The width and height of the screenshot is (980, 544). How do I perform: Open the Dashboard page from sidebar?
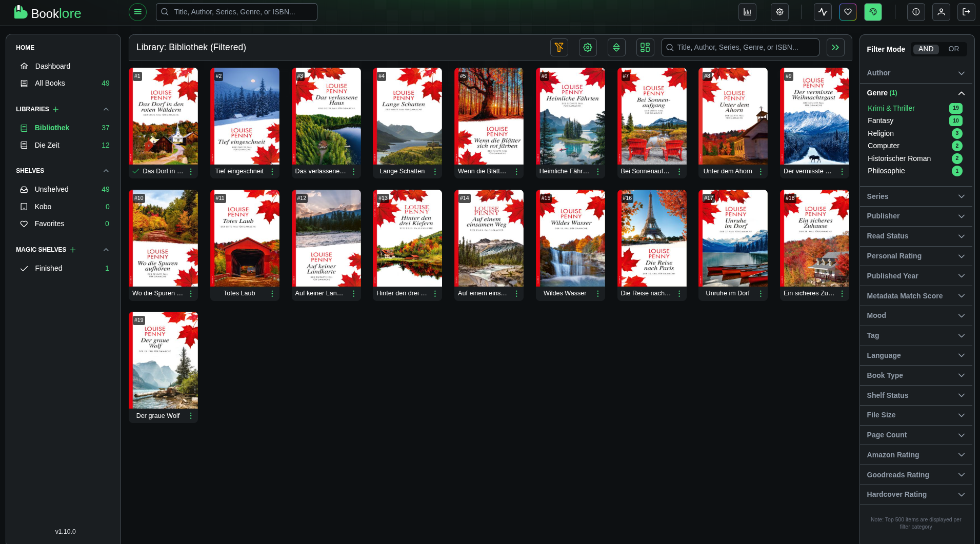pos(52,66)
